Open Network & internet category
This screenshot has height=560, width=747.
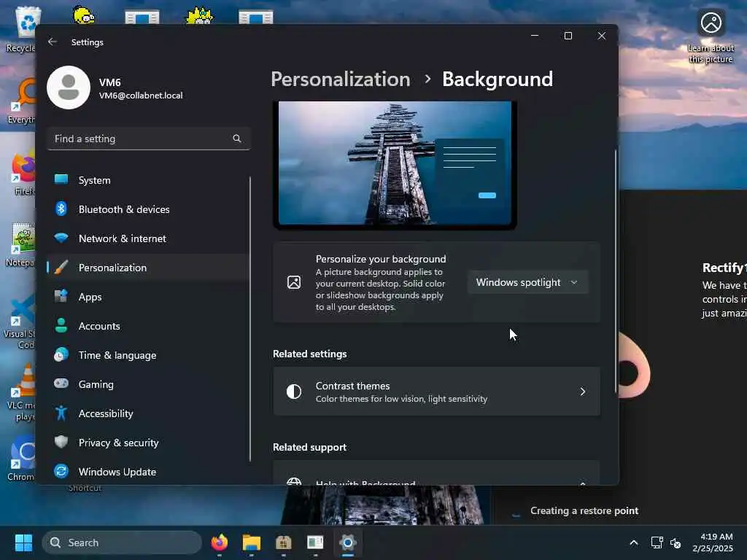(148, 238)
